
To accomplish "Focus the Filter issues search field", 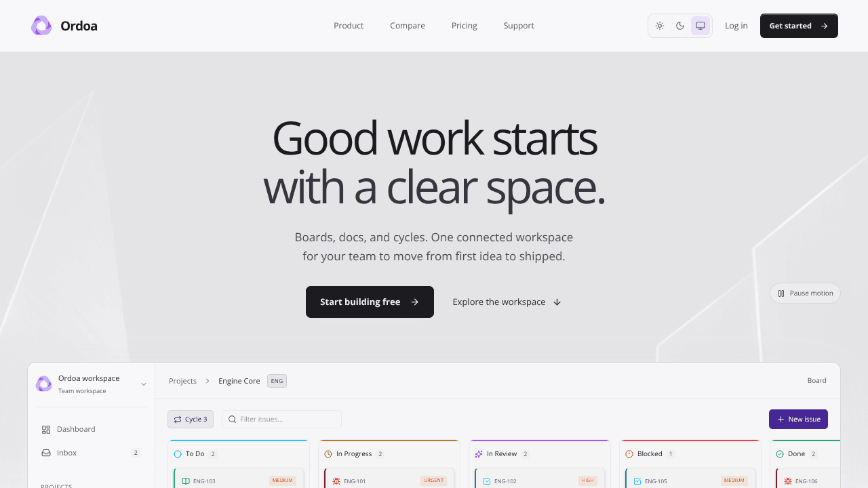I will 281,419.
